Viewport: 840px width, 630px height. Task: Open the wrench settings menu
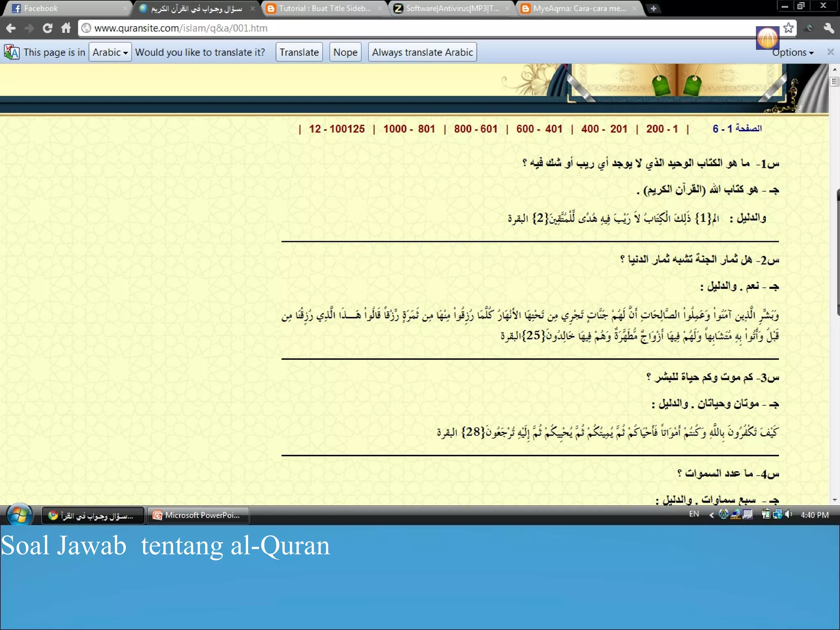pos(829,28)
